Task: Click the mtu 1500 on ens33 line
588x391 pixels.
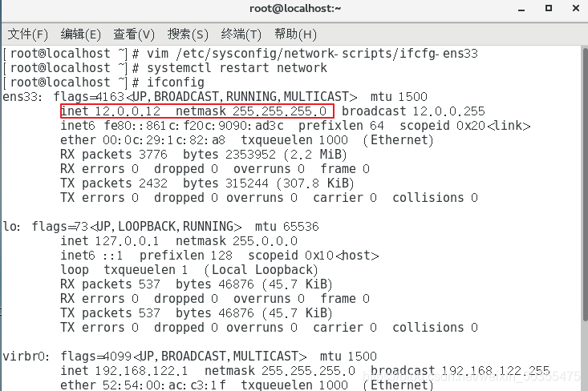Action: coord(399,97)
